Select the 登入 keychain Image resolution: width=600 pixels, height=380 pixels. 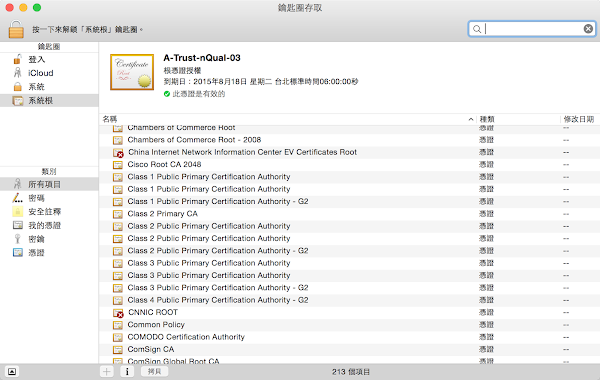tap(49, 59)
